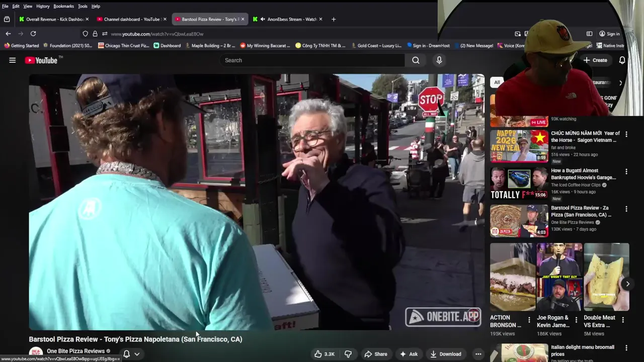Click the Create button

(595, 60)
